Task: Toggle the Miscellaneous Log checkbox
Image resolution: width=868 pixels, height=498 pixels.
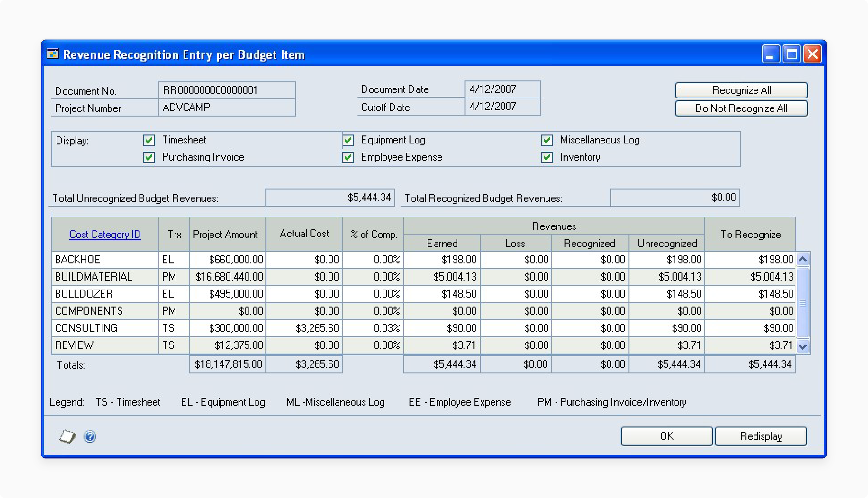Action: (547, 140)
